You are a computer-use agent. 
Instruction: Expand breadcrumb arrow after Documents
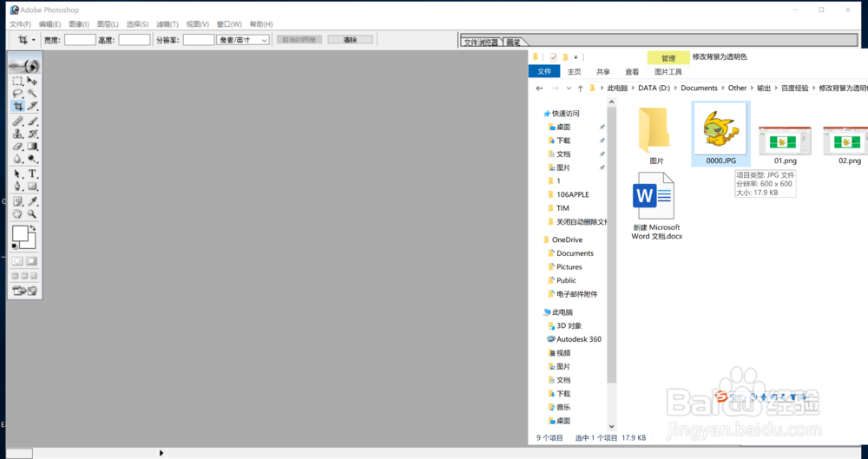(722, 88)
